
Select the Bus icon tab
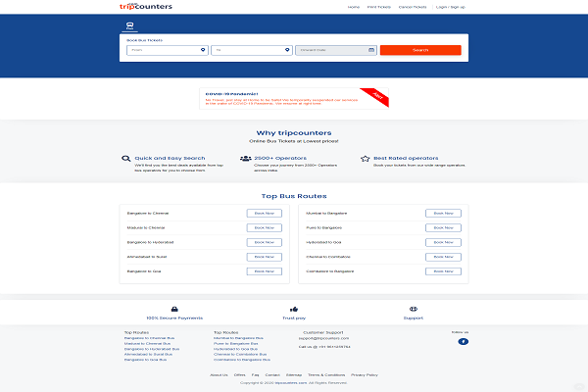click(x=129, y=29)
